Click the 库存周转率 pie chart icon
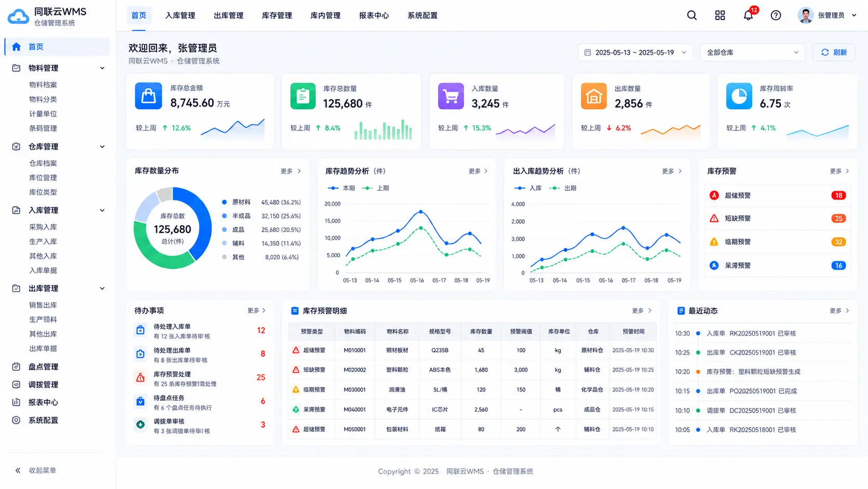Screen dimensions: 868x489 coord(739,96)
